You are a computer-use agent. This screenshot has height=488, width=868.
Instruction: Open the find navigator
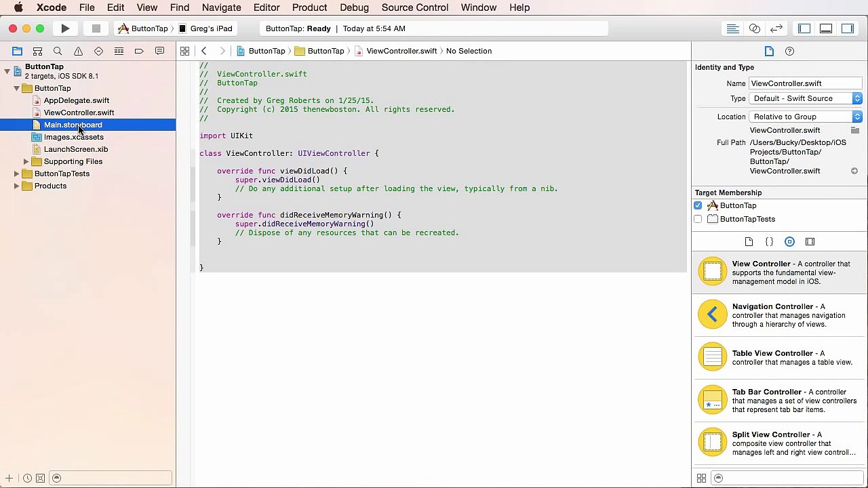(58, 51)
